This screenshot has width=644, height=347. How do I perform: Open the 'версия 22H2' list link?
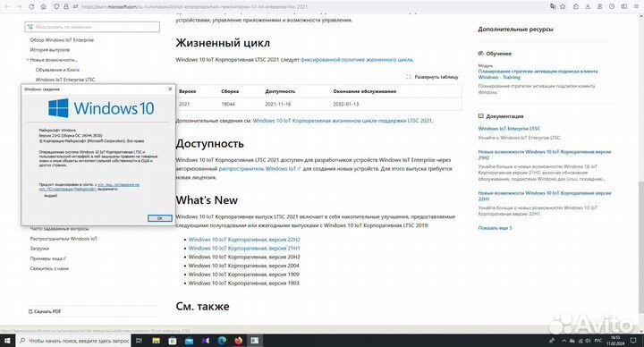(244, 240)
